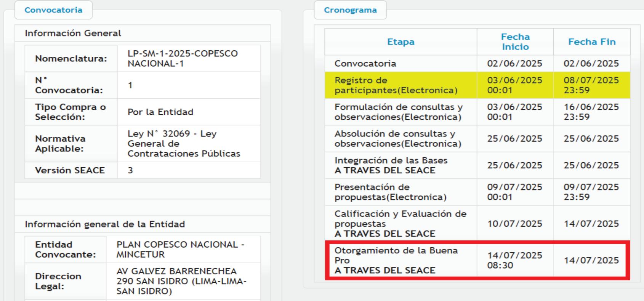The width and height of the screenshot is (644, 301).
Task: Click the PLAN COPESCO NACIONAL - MINCETUR entity name
Action: coord(180,250)
